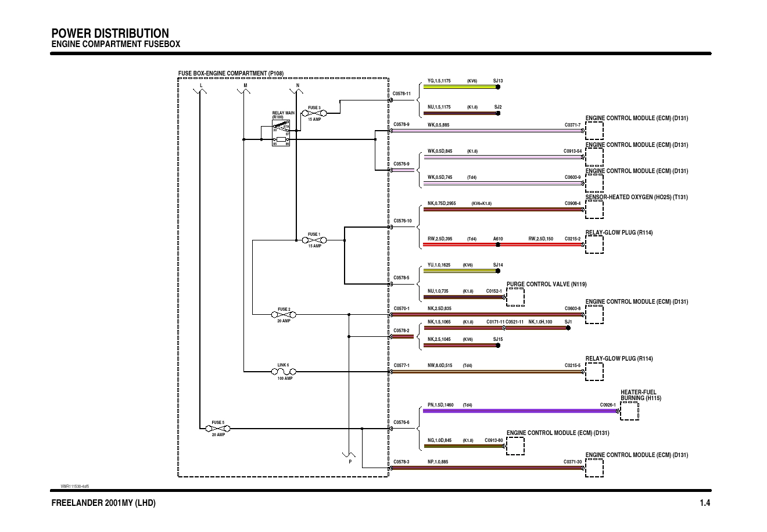Click the yellow YU,1.0,1625 wire
The image size is (767, 532).
point(459,271)
